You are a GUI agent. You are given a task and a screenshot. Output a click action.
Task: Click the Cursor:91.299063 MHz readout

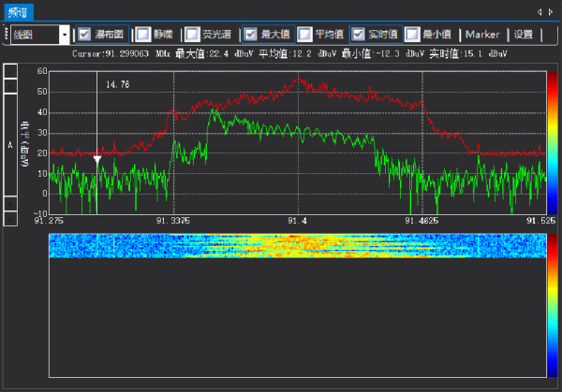pyautogui.click(x=121, y=54)
